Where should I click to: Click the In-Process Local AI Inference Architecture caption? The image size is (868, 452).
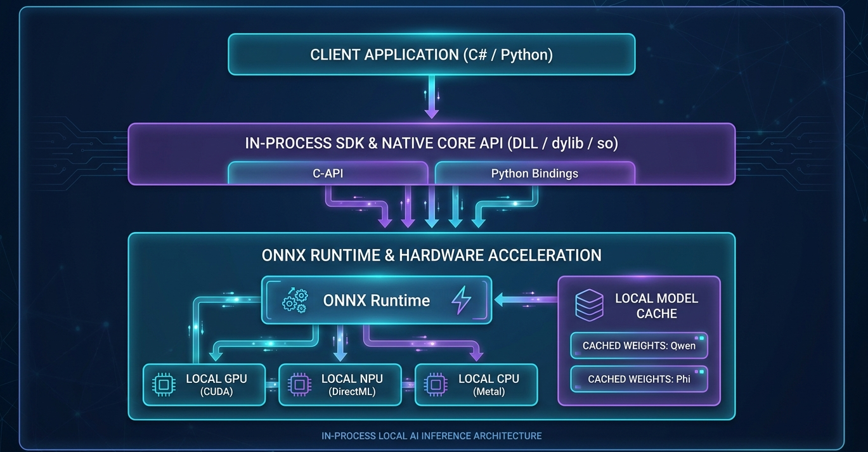coord(431,436)
